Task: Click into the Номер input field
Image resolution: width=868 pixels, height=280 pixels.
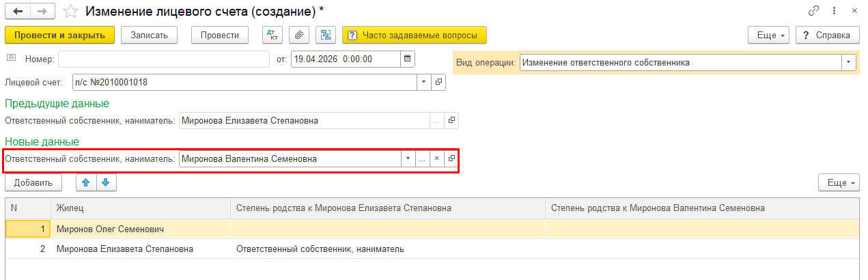Action: point(164,59)
